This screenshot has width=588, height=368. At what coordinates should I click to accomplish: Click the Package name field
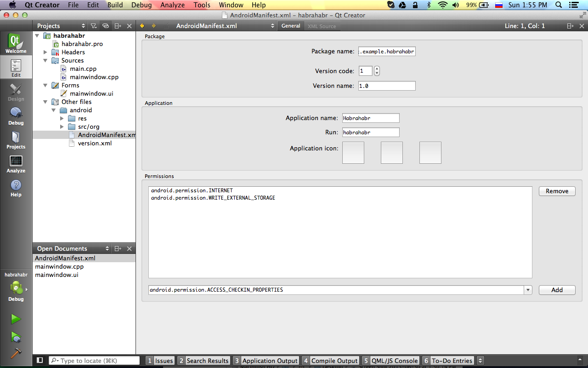387,52
